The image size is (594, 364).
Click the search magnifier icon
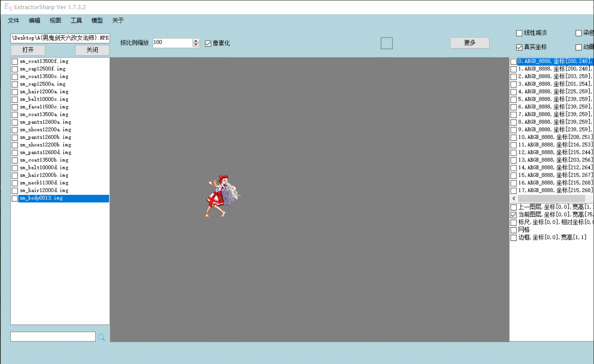[x=101, y=337]
